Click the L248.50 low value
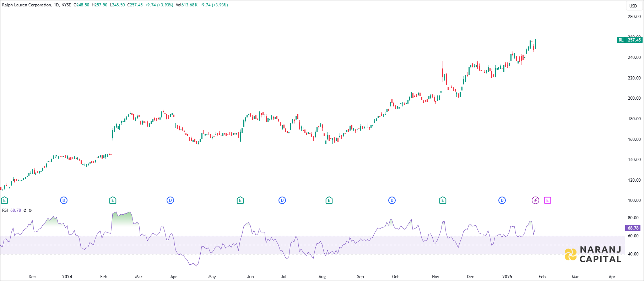644x281 pixels. [117, 5]
